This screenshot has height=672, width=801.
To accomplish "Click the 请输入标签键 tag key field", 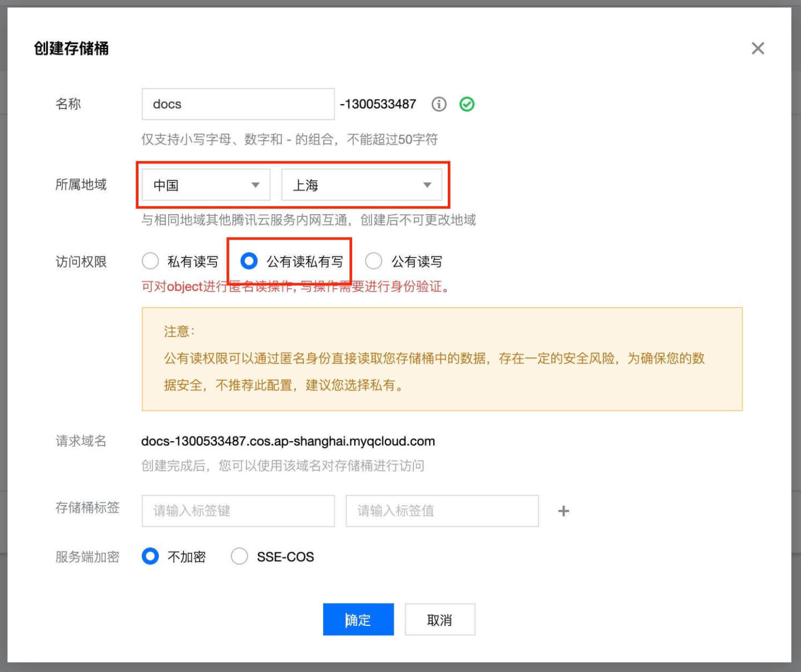I will click(x=238, y=511).
